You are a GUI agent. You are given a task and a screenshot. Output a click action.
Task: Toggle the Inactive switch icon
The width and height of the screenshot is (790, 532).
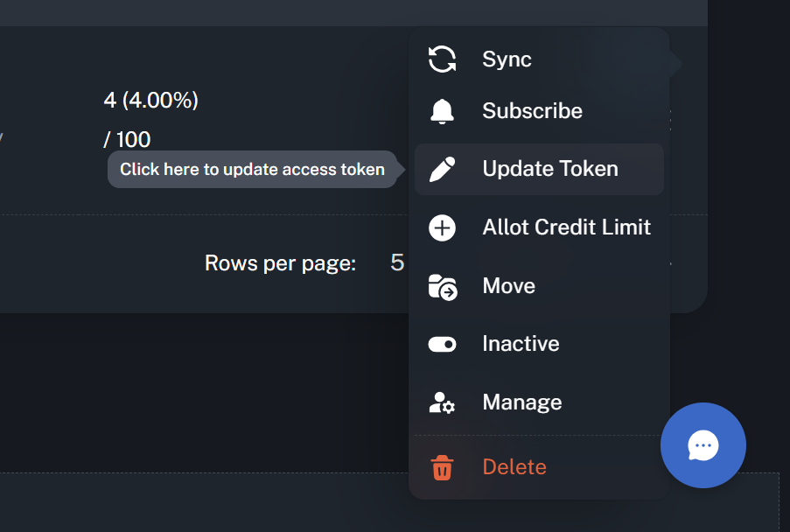click(x=442, y=344)
